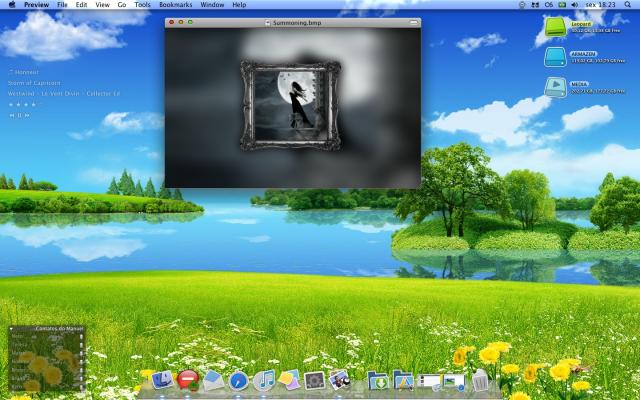Open the Bookmarks menu
Screen dimensions: 640x400
coord(176,5)
